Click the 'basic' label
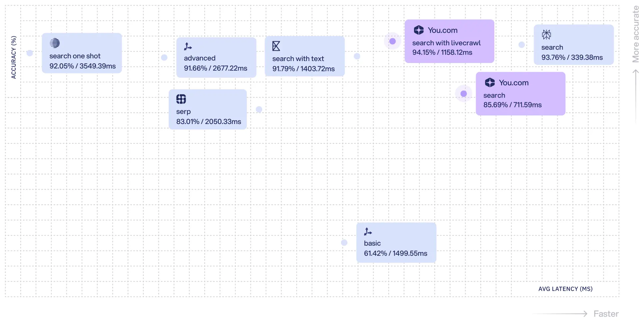Image resolution: width=644 pixels, height=322 pixels. point(372,243)
